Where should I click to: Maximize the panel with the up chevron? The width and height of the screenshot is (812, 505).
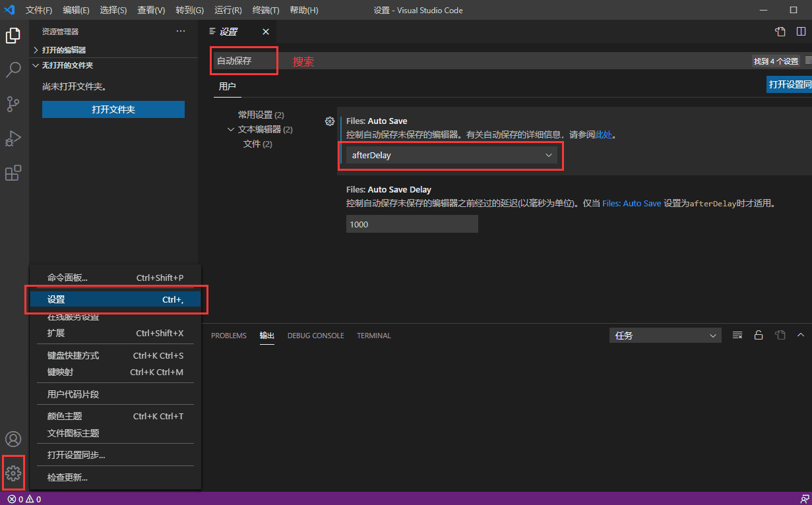coord(801,336)
